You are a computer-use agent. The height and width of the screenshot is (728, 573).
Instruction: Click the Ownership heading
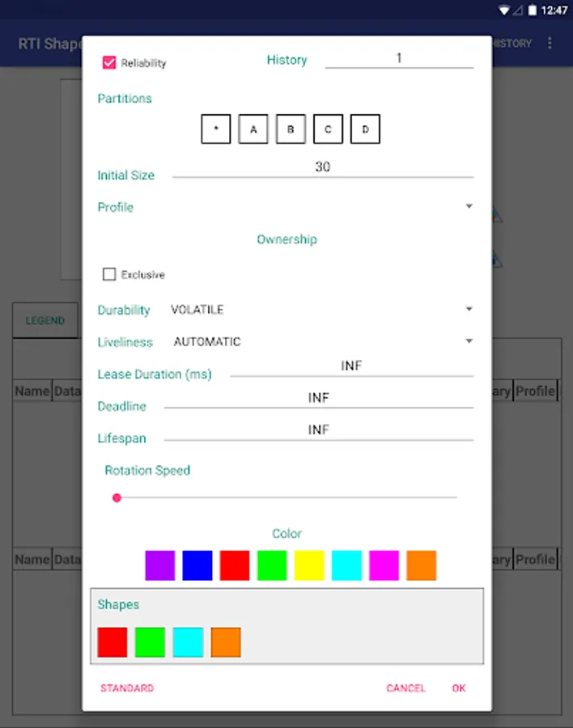[x=286, y=239]
